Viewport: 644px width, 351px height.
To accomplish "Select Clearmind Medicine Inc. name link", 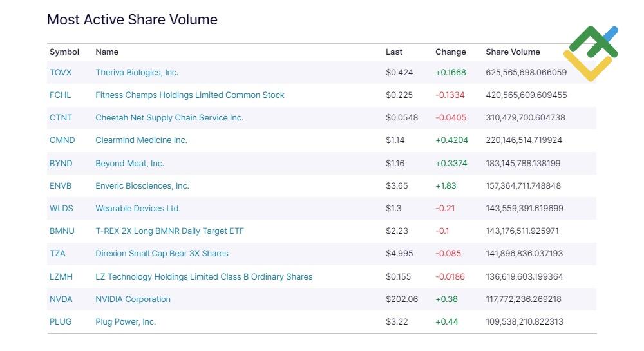I will click(x=141, y=140).
